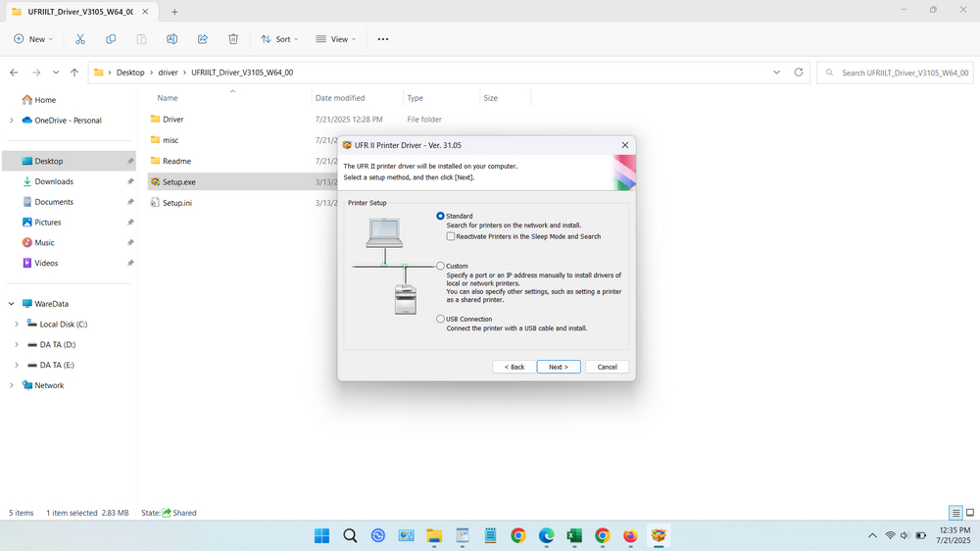Expand the Network tree node

click(11, 385)
